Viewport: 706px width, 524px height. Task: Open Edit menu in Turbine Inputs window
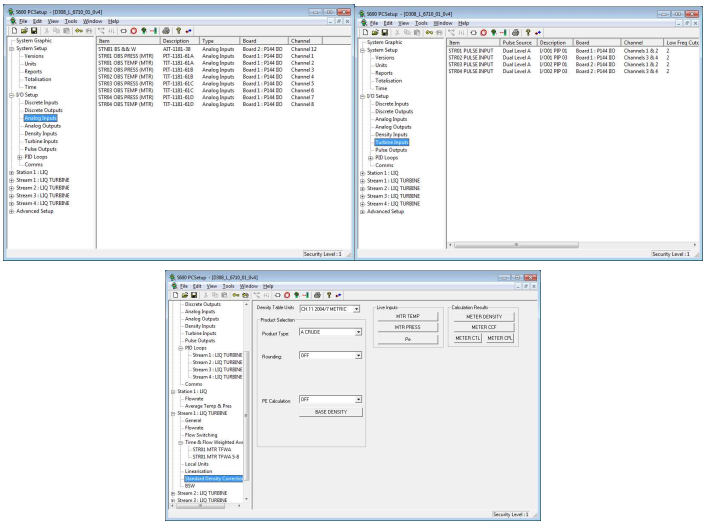tap(388, 23)
